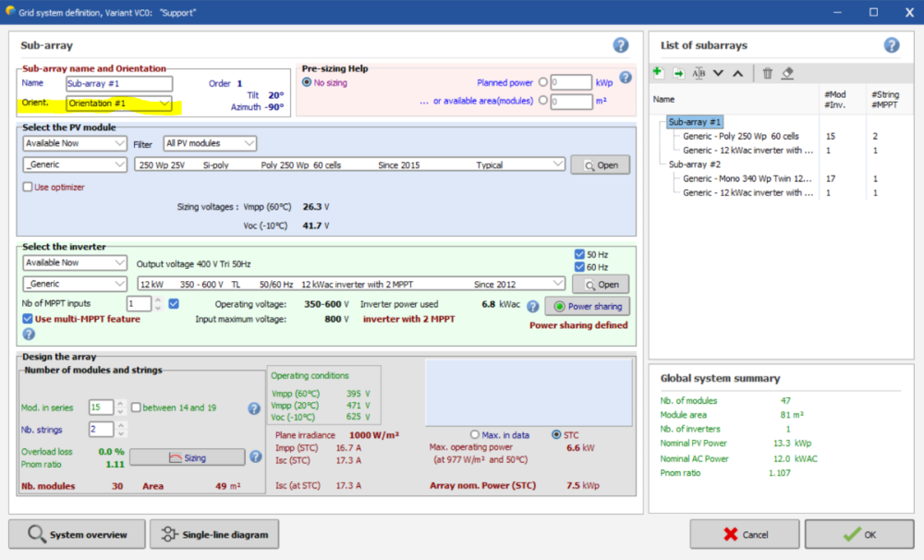
Task: Open the help icon beside Power sharing
Action: pyautogui.click(x=532, y=306)
